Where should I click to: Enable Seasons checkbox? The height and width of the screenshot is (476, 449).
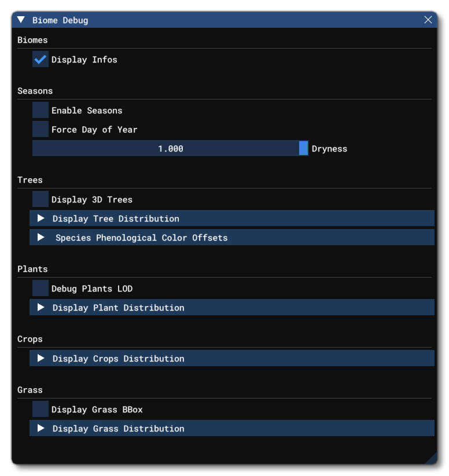(x=41, y=110)
